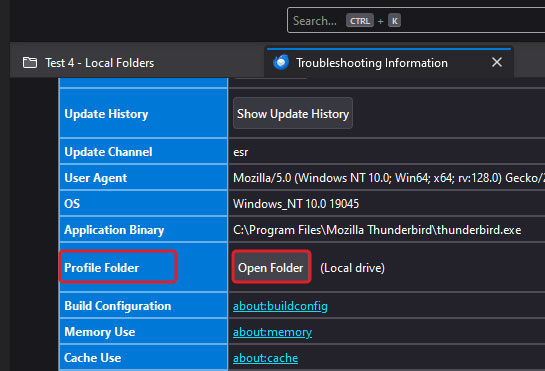This screenshot has width=545, height=371.
Task: Open the about:buildconfig link
Action: click(x=280, y=306)
